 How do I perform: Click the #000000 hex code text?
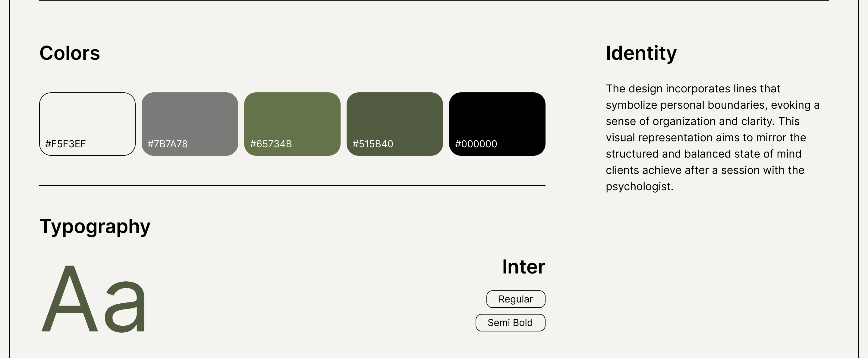coord(476,144)
